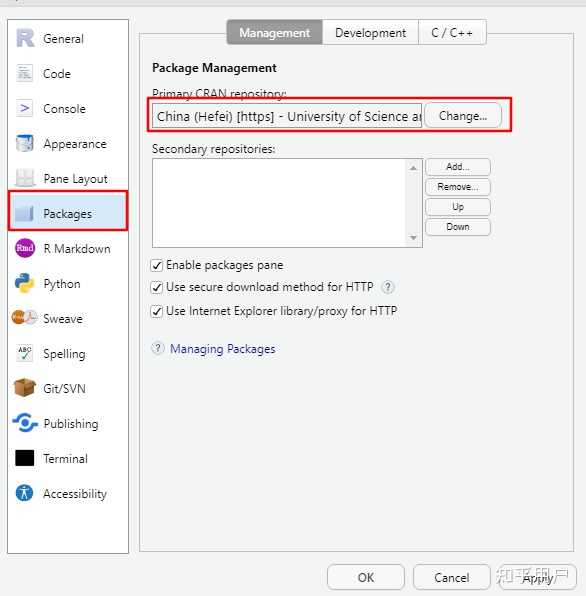Image resolution: width=586 pixels, height=596 pixels.
Task: Switch to C / C++ tab
Action: click(x=452, y=33)
